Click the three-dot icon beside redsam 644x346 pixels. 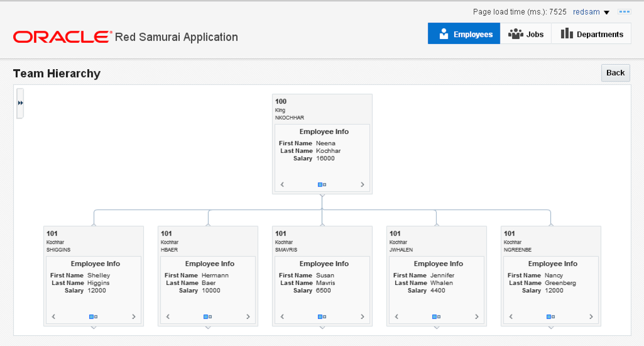coord(624,12)
